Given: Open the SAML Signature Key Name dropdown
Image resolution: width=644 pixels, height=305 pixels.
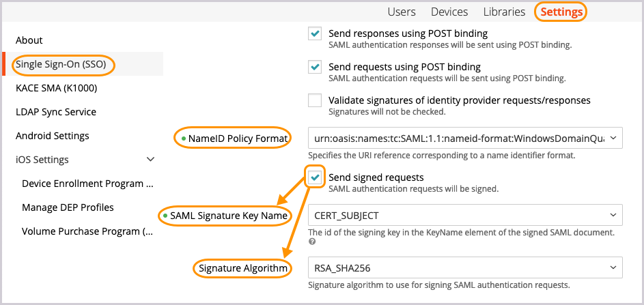Looking at the screenshot, I should point(465,216).
